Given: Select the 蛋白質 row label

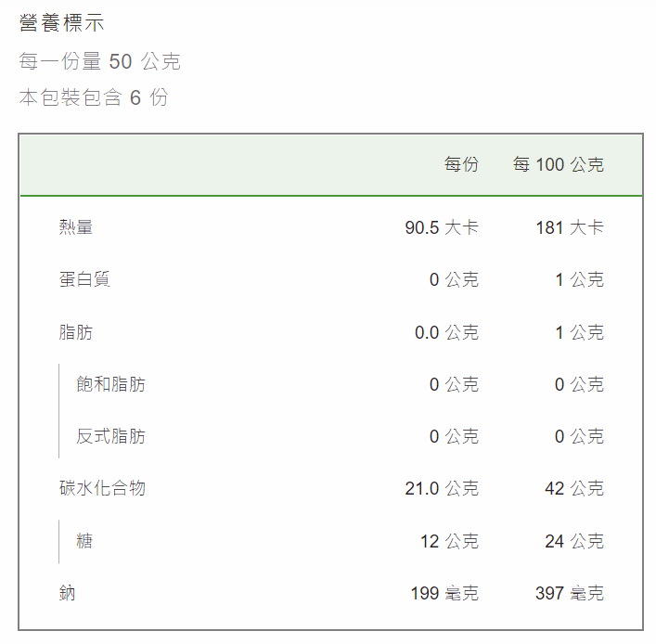Looking at the screenshot, I should click(84, 279).
